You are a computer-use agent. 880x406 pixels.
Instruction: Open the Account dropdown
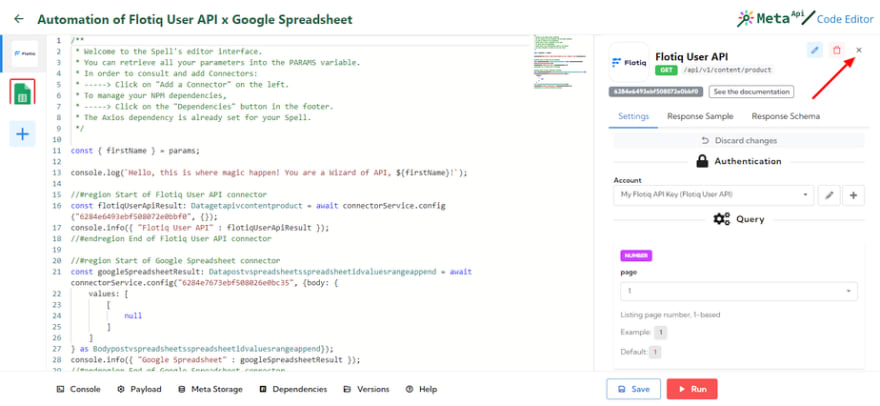713,195
